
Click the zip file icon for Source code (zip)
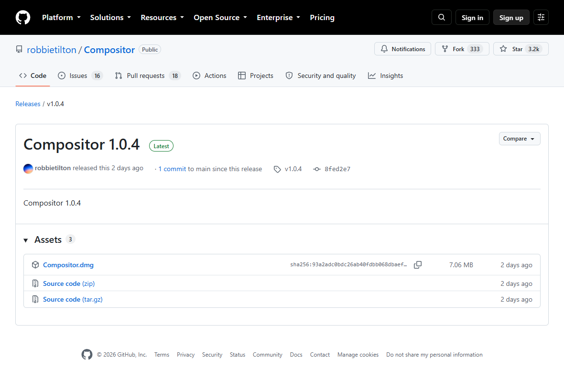click(35, 283)
